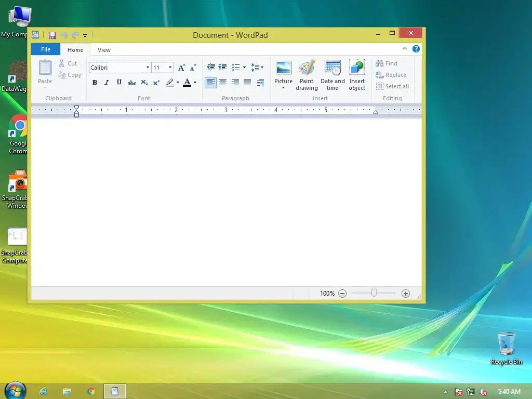Expand the text color dropdown arrow

click(195, 83)
